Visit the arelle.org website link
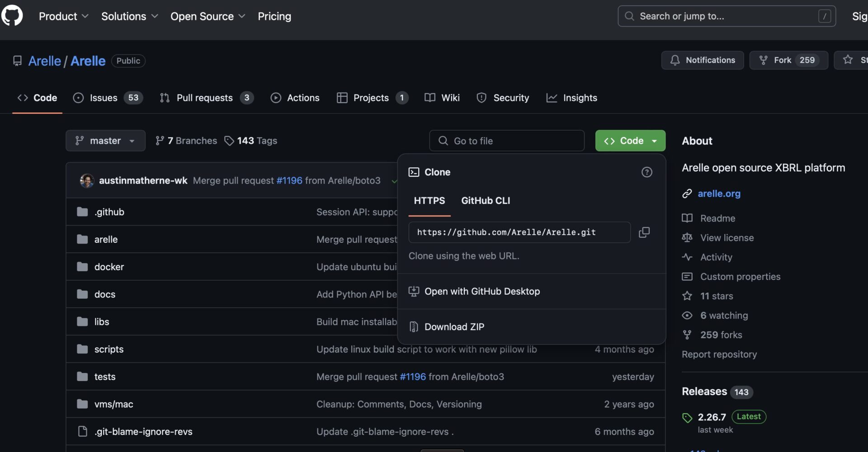Image resolution: width=868 pixels, height=452 pixels. point(719,193)
